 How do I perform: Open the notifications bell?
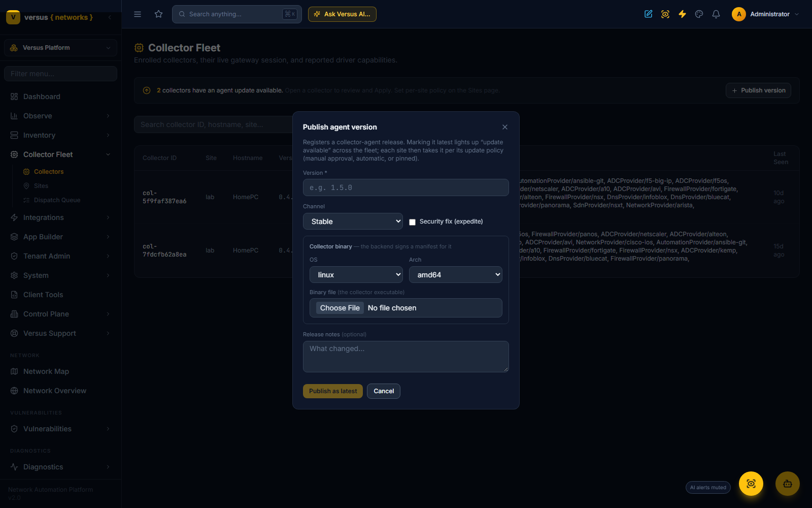pos(716,14)
